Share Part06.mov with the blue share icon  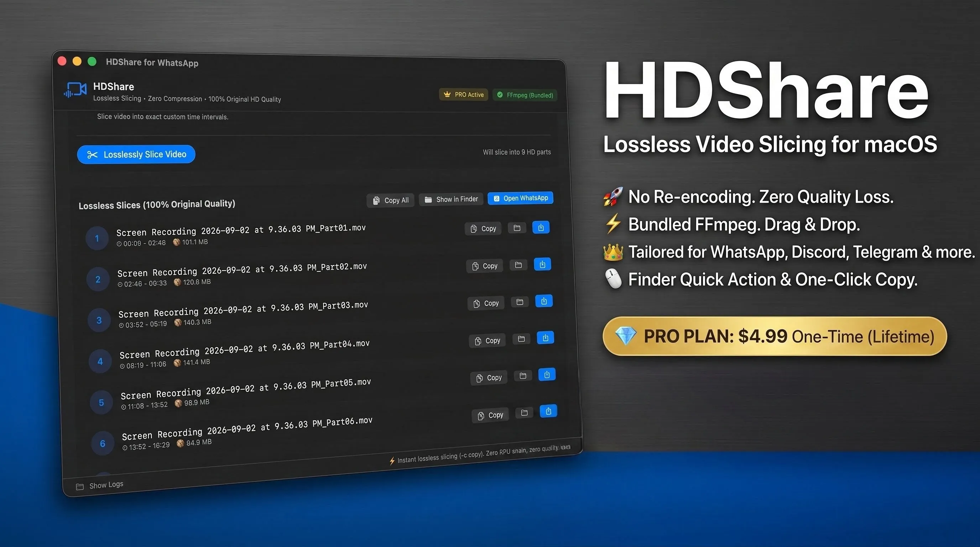(549, 411)
